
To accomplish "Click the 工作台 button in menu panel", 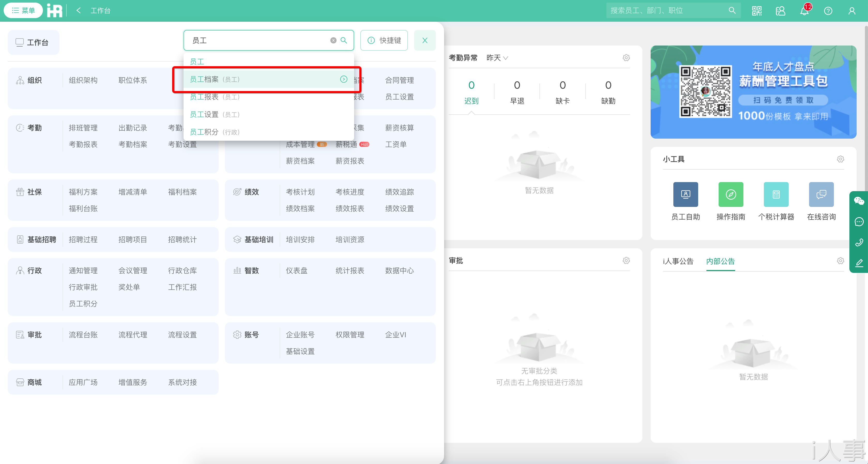I will click(33, 42).
